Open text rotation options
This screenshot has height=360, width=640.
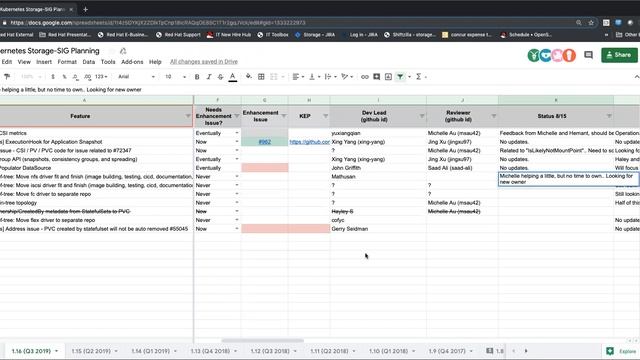coord(347,77)
